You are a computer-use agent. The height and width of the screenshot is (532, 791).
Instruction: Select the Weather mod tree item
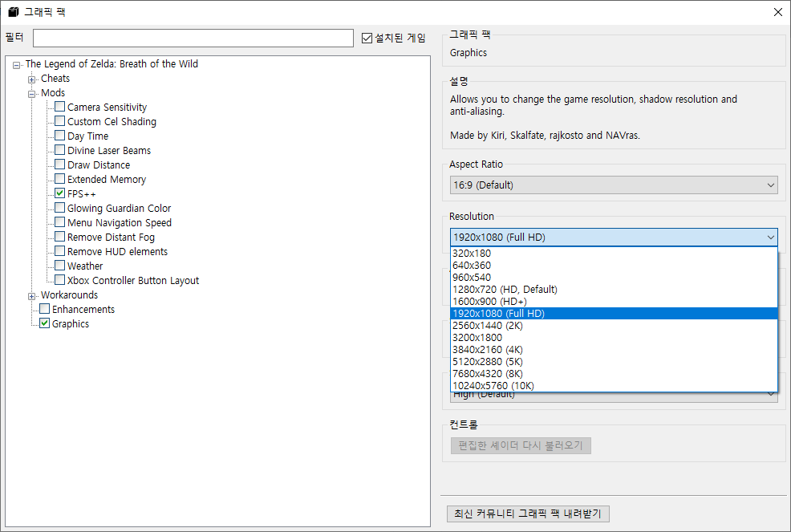point(85,266)
